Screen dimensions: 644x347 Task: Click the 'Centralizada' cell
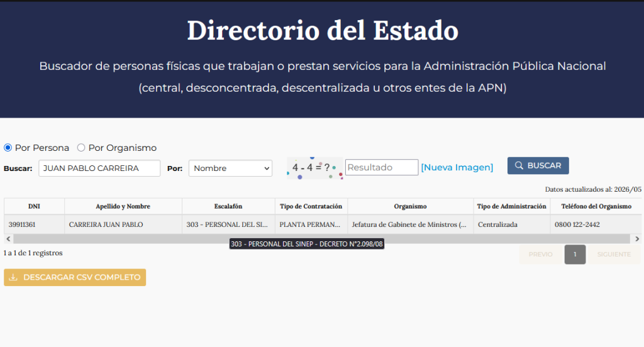[512, 224]
